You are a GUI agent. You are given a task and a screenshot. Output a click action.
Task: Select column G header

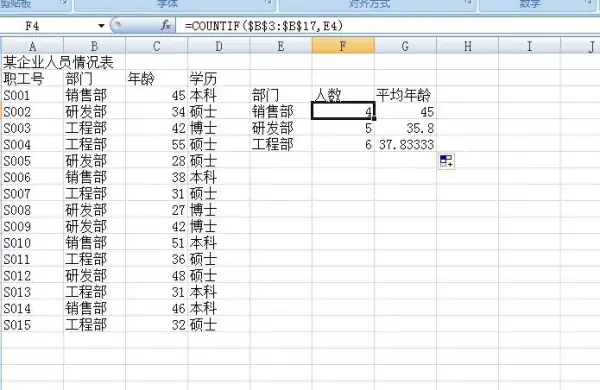click(x=406, y=46)
